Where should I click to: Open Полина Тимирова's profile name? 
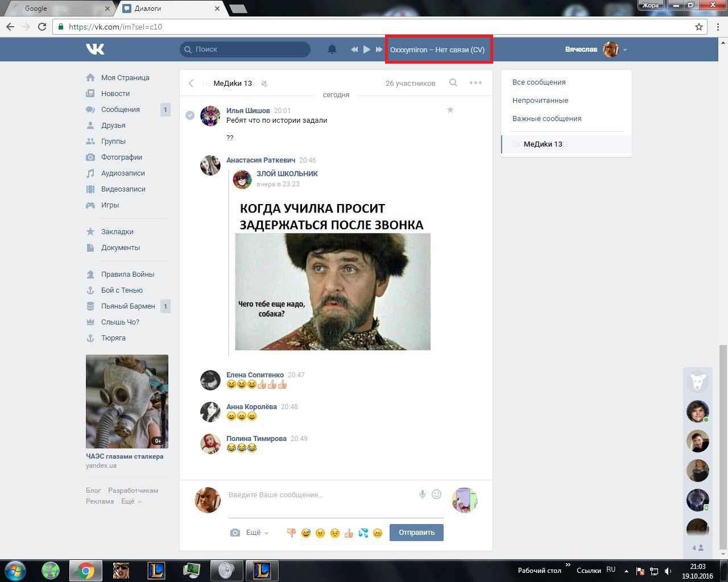tap(257, 439)
